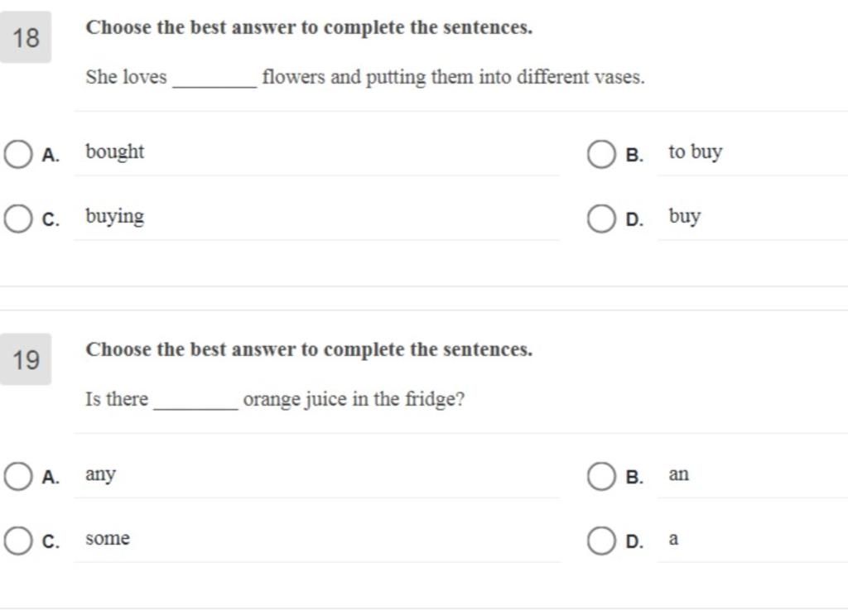848x616 pixels.
Task: Select radio button A in question 18
Action: (x=17, y=155)
